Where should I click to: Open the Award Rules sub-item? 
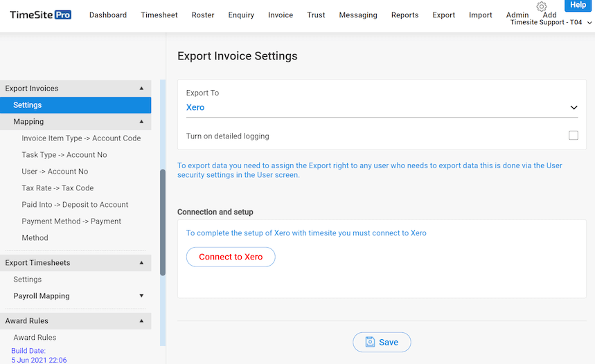click(x=35, y=338)
